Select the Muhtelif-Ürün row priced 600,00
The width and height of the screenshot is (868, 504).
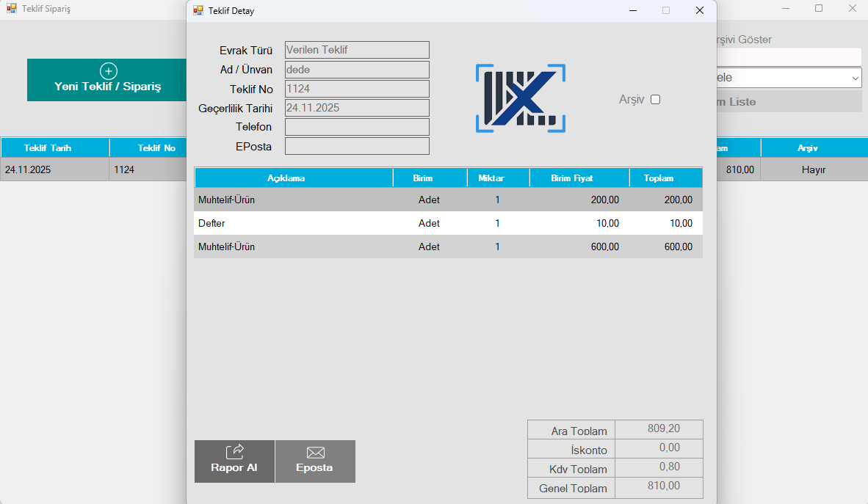(x=448, y=247)
